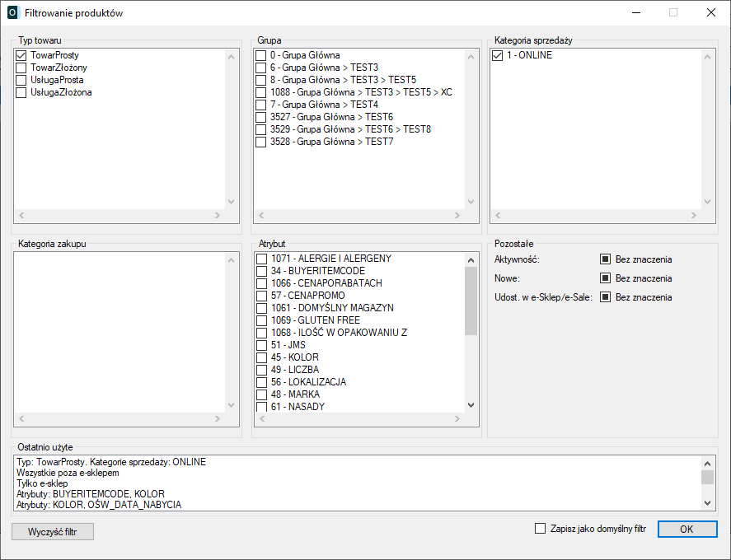
Task: Choose recent filter 'Tylko e-sklep'
Action: [x=42, y=483]
